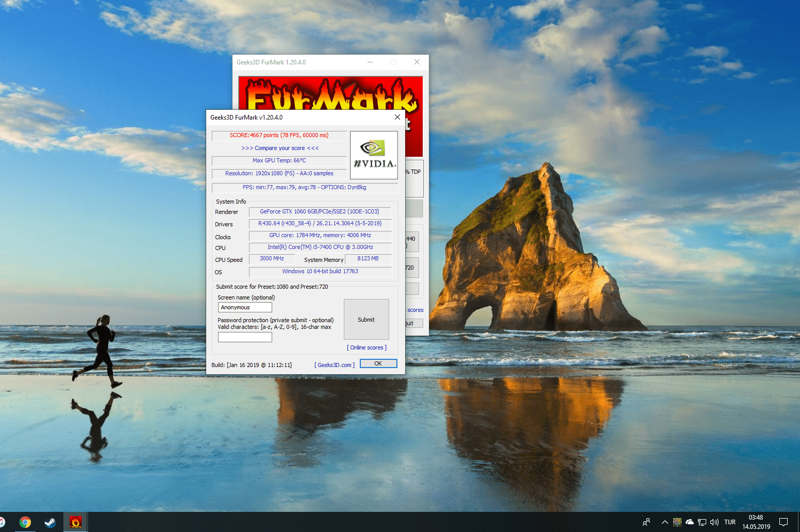Click the 8123 MB system memory value
The image size is (800, 532).
tap(368, 259)
